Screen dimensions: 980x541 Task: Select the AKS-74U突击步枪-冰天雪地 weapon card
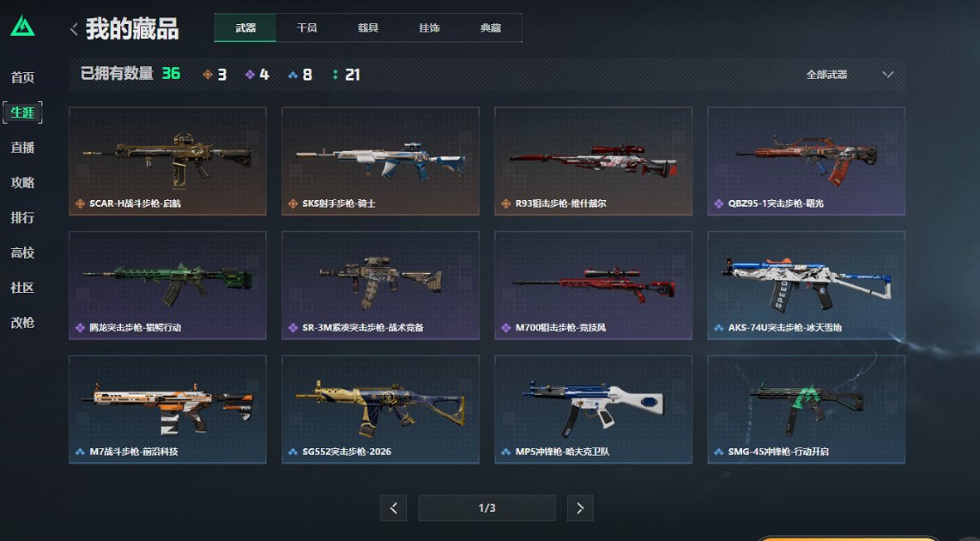(x=807, y=285)
